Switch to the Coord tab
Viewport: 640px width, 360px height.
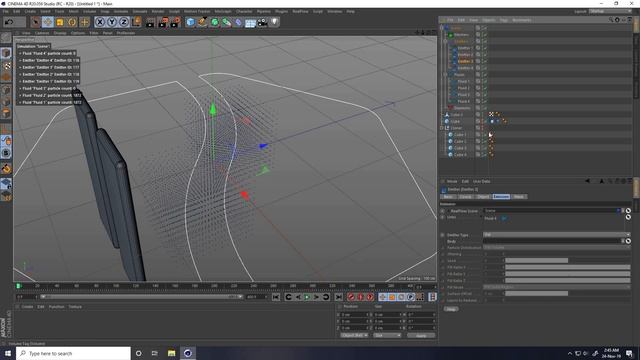click(x=465, y=196)
